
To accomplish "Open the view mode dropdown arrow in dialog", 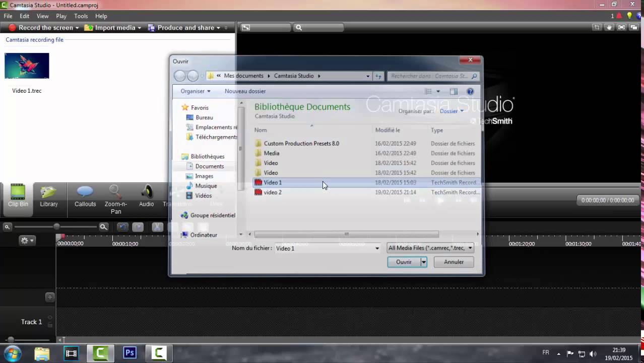I will [x=438, y=91].
